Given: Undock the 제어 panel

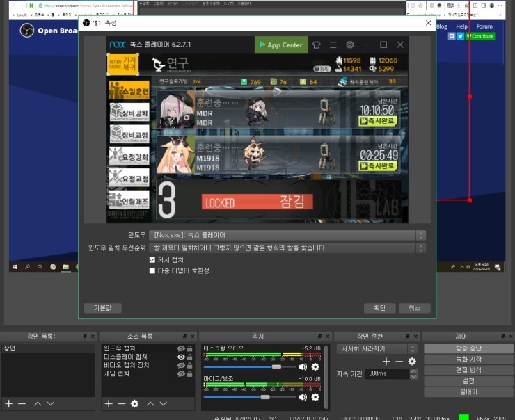Looking at the screenshot, I should (x=503, y=337).
